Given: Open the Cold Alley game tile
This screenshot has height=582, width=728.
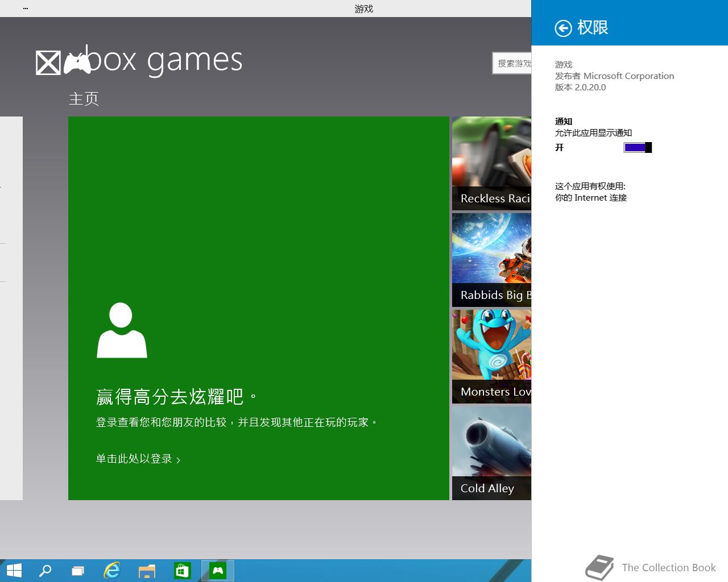Looking at the screenshot, I should click(x=491, y=454).
